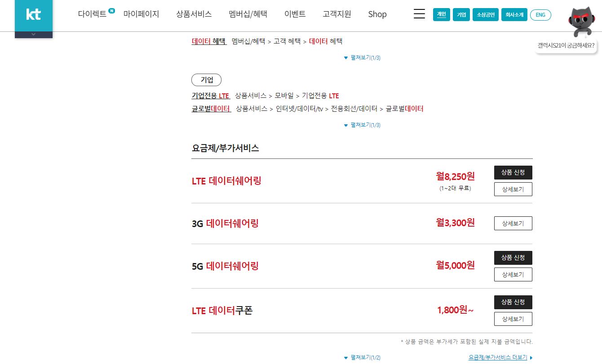Apply for 5G 데이터쉐어링 with 상품 신청

click(x=513, y=258)
